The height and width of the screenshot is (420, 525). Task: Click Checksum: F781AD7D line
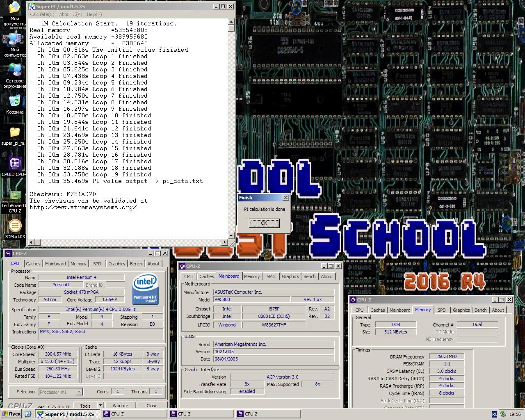pyautogui.click(x=63, y=194)
